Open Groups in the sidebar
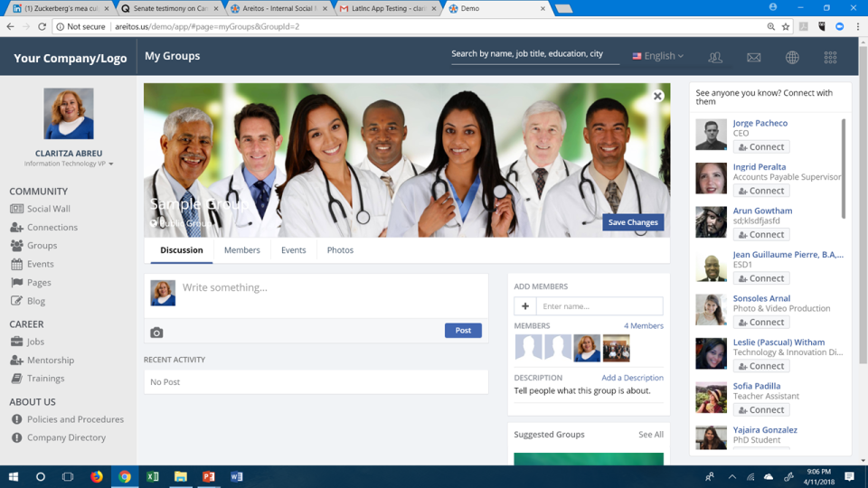Image resolution: width=868 pixels, height=488 pixels. (33, 246)
